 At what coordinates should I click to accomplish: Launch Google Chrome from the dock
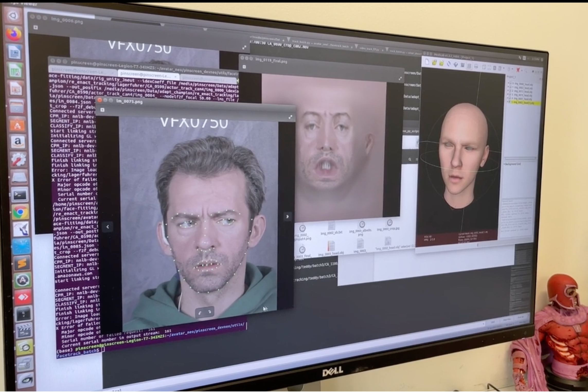coord(20,212)
